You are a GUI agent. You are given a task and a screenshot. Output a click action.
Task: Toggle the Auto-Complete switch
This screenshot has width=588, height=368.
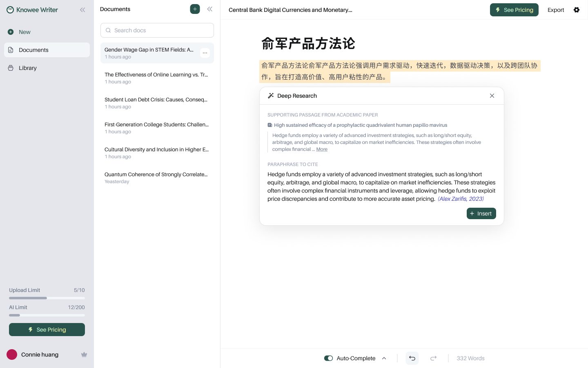pos(329,358)
